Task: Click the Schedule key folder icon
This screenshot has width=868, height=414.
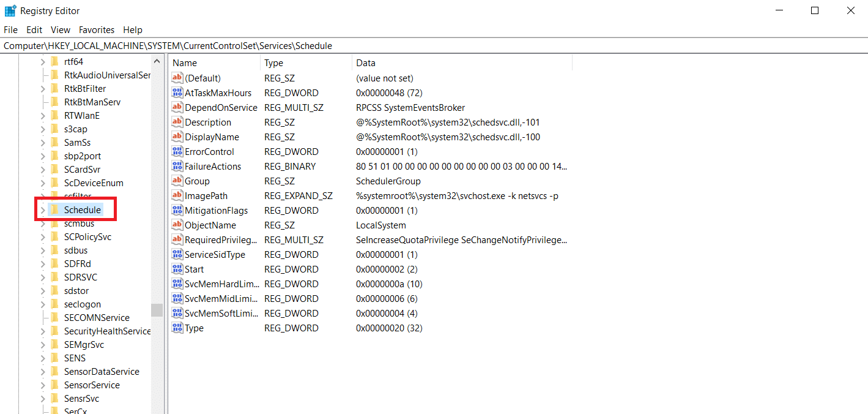Action: tap(54, 210)
